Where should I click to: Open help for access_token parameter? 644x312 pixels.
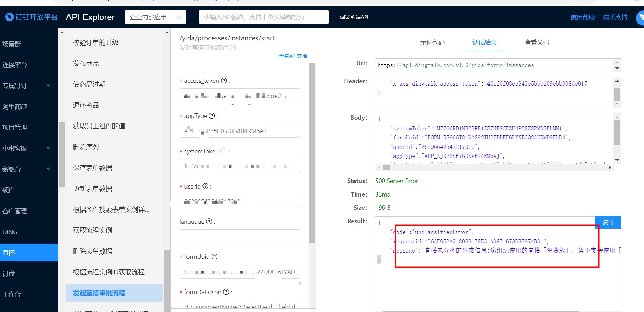(x=224, y=81)
